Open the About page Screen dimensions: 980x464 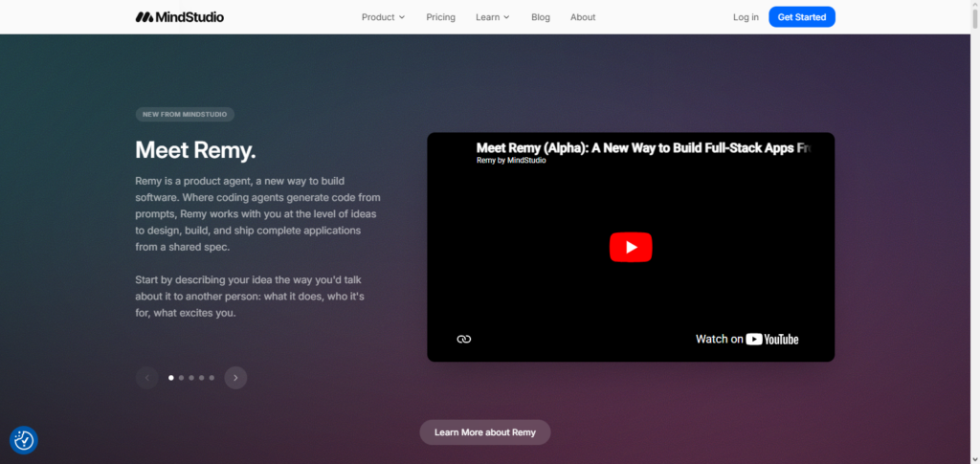pos(583,17)
